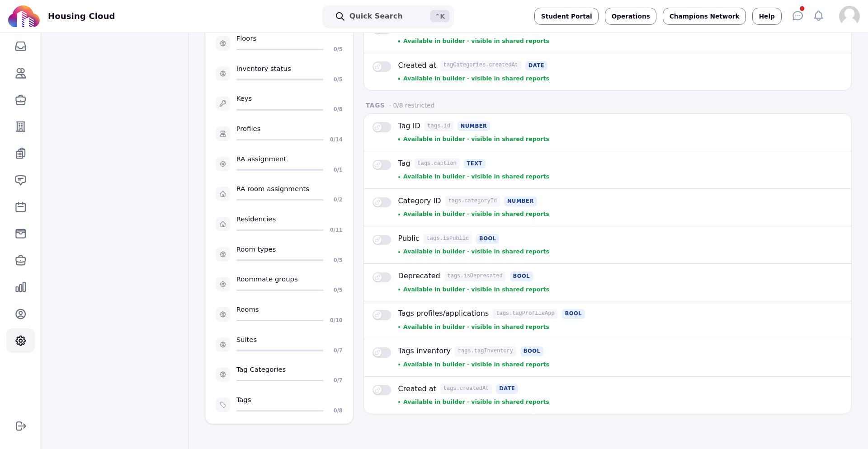Open the bar chart reports icon
868x449 pixels.
(x=20, y=287)
